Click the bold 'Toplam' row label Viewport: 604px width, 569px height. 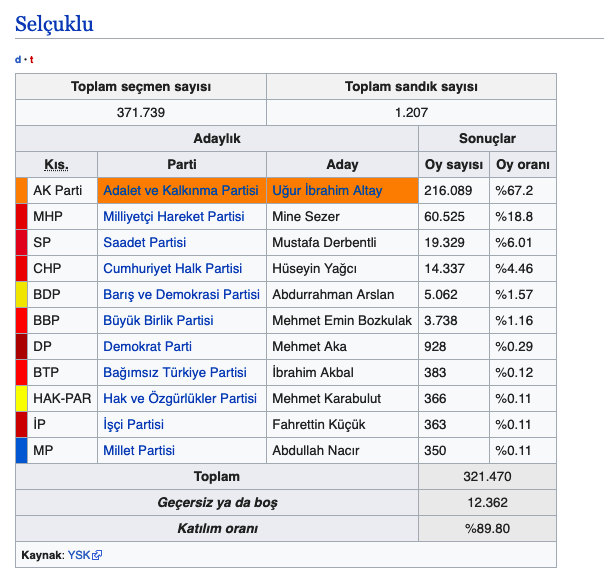click(x=217, y=477)
